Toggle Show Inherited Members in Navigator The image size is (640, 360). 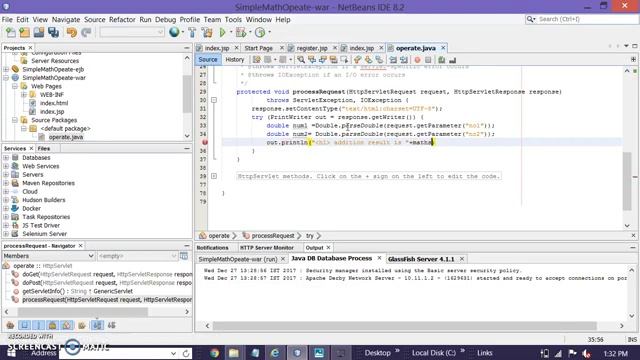click(10, 325)
